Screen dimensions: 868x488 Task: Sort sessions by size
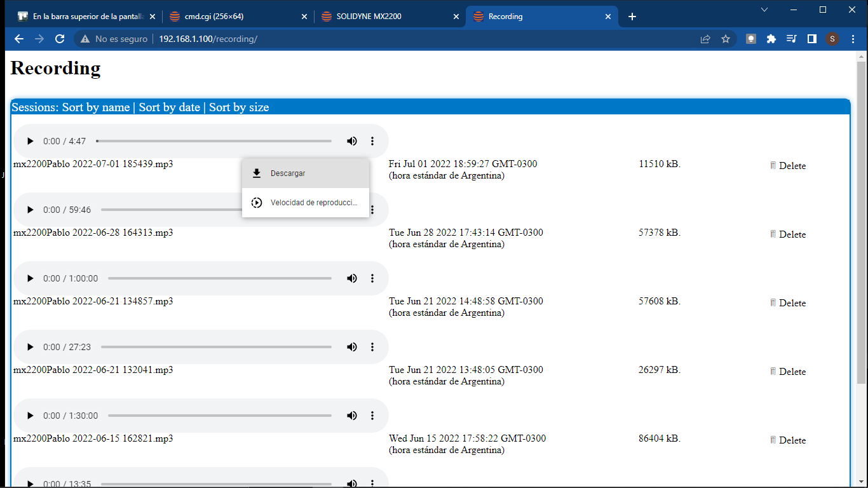pyautogui.click(x=239, y=107)
